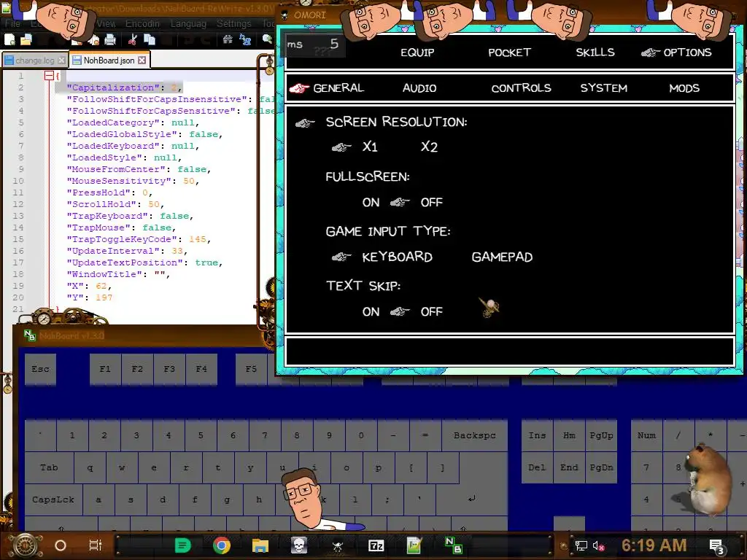The image size is (747, 560).
Task: Click the "Capitalization" line in the JSON
Action: [124, 87]
